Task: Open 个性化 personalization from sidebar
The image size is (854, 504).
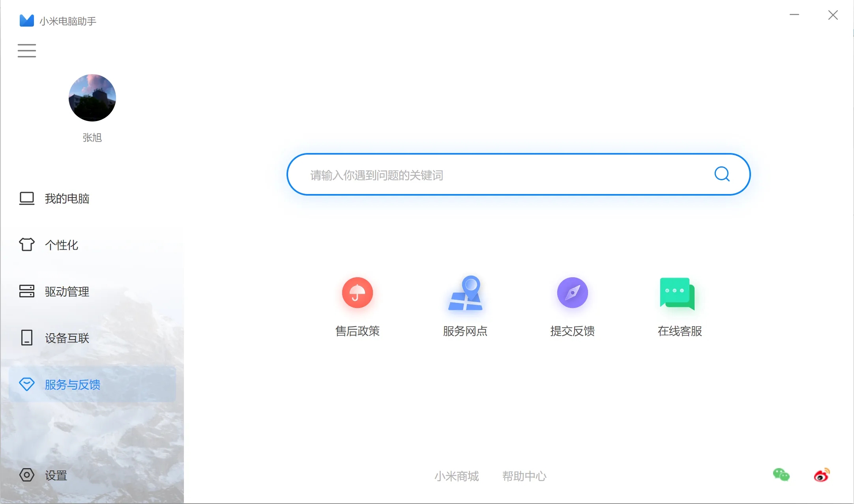Action: pos(61,245)
